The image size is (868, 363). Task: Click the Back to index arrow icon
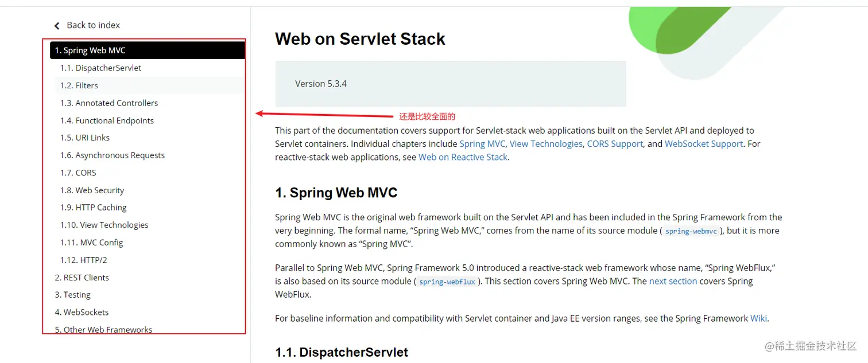tap(57, 26)
